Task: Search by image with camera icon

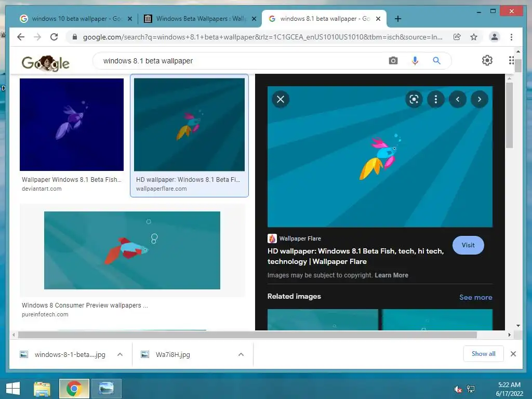Action: (393, 61)
